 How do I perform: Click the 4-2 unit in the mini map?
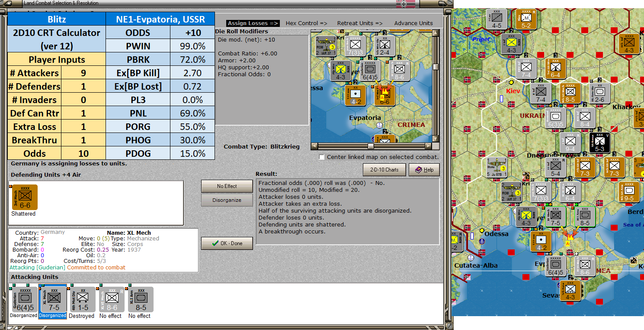point(356,95)
